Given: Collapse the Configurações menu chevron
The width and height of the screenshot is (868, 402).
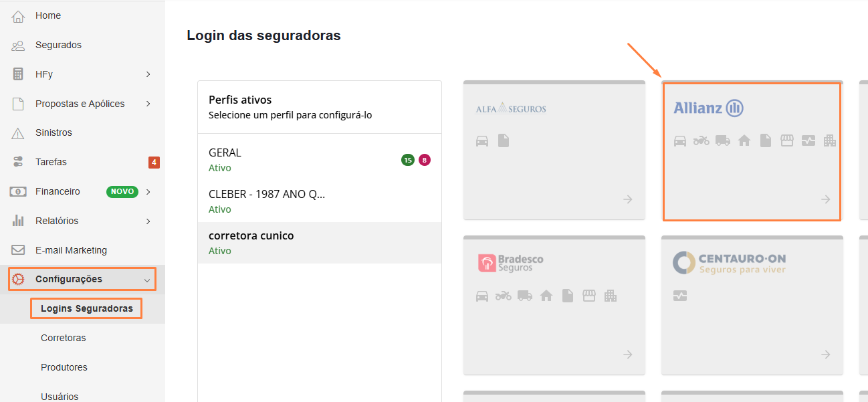Looking at the screenshot, I should tap(147, 280).
